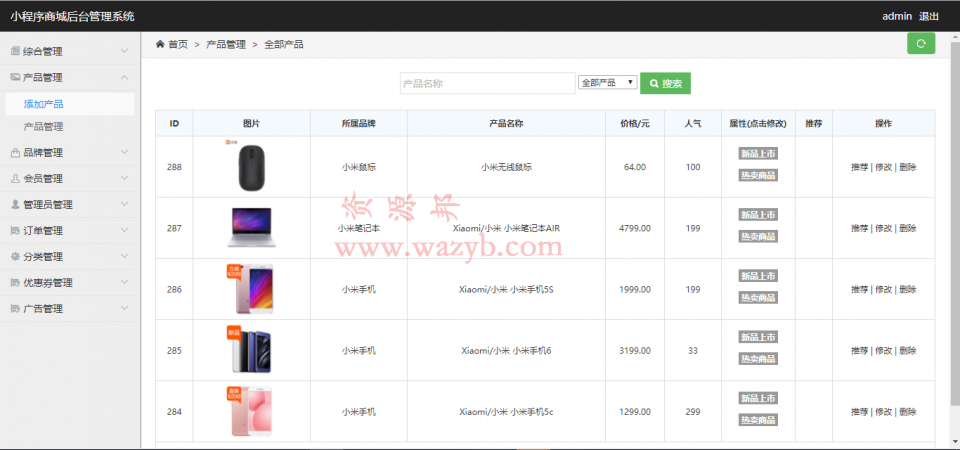960x450 pixels.
Task: Toggle 新品上市 tag for product 286
Action: (758, 276)
